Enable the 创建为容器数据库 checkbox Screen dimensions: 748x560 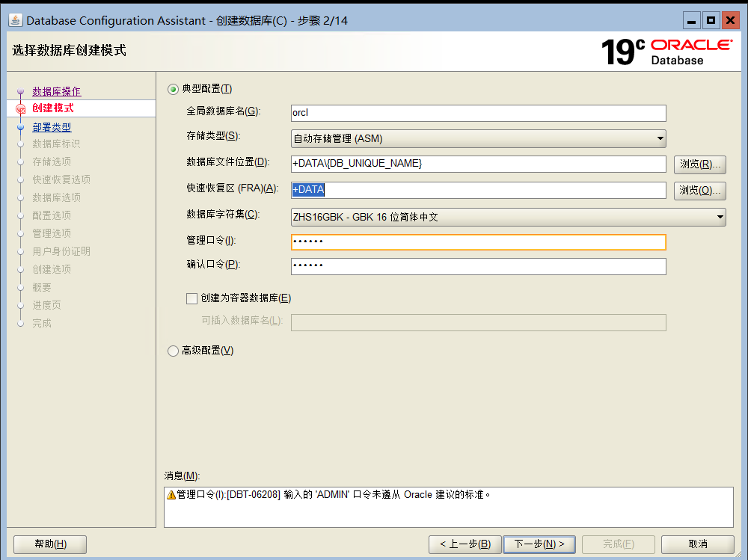click(191, 298)
